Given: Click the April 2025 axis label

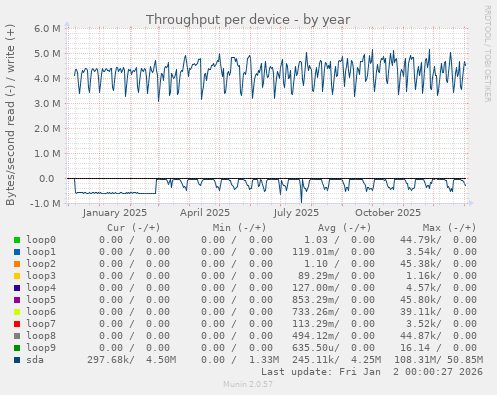Looking at the screenshot, I should (205, 213).
